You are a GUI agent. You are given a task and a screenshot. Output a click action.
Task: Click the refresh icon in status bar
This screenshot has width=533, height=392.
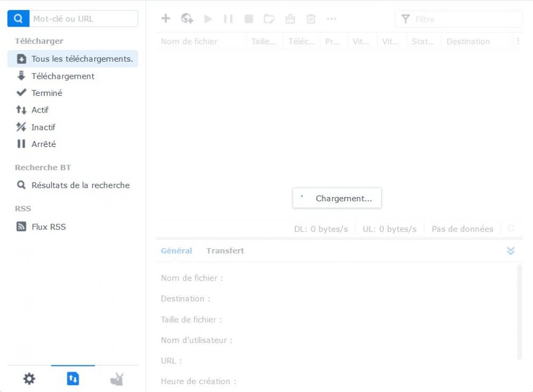point(511,228)
